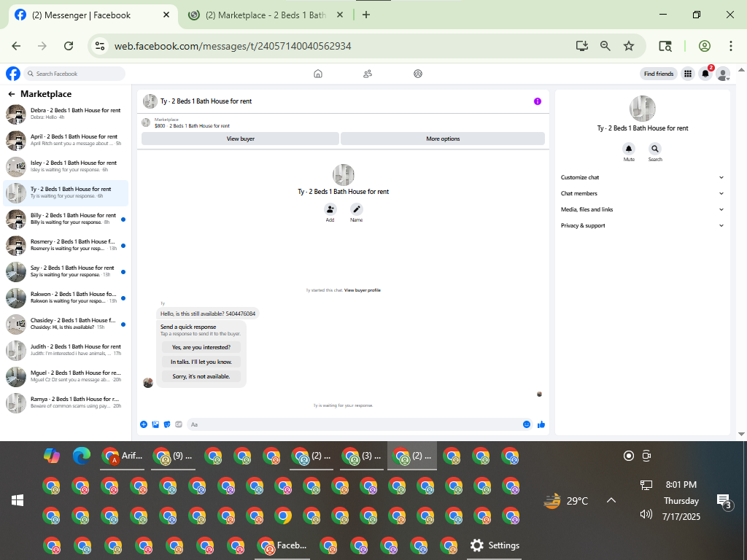Viewport: 747px width, 560px height.
Task: Open the volume speaker tray icon
Action: [646, 514]
